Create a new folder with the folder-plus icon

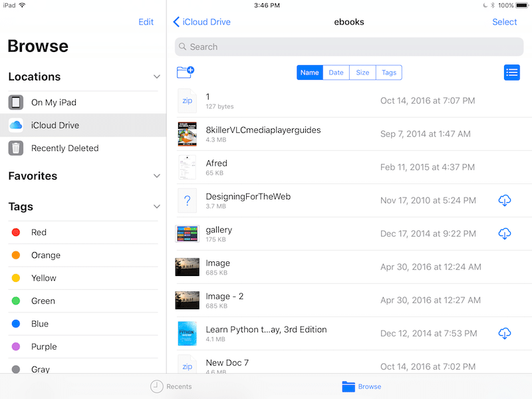pyautogui.click(x=185, y=72)
